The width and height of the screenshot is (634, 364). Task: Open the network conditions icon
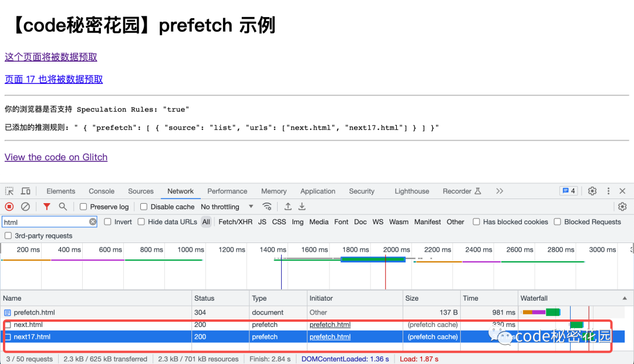267,206
